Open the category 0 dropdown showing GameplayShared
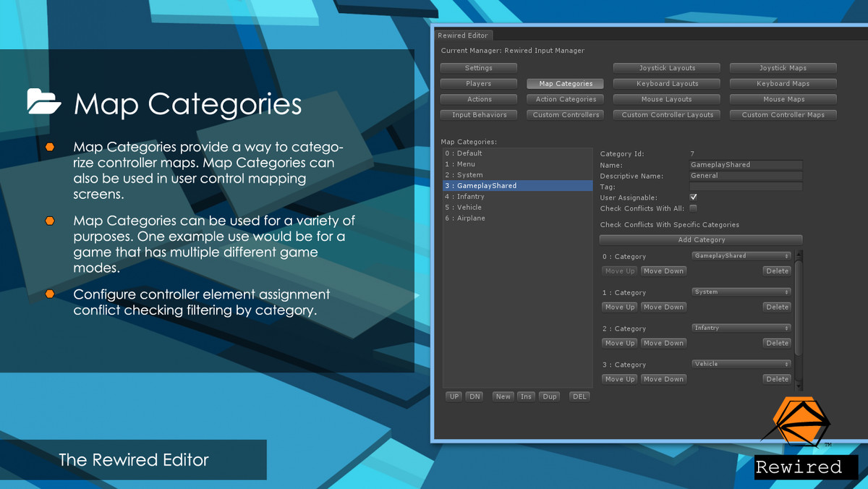Viewport: 868px width, 489px height. (x=741, y=256)
